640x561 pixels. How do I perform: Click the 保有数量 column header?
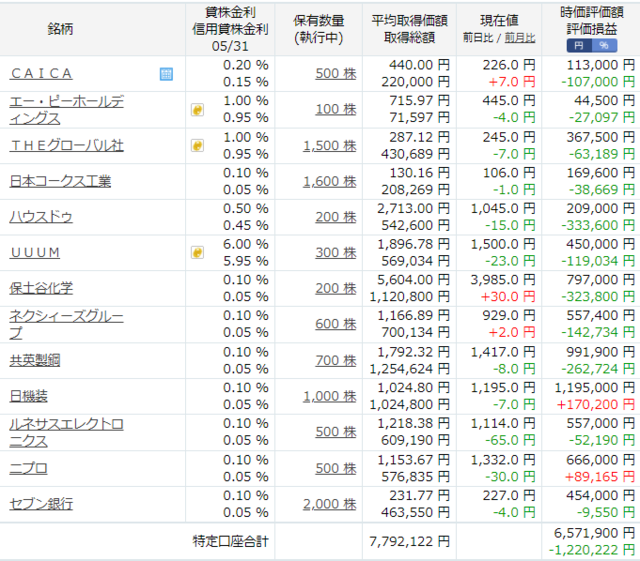click(319, 20)
